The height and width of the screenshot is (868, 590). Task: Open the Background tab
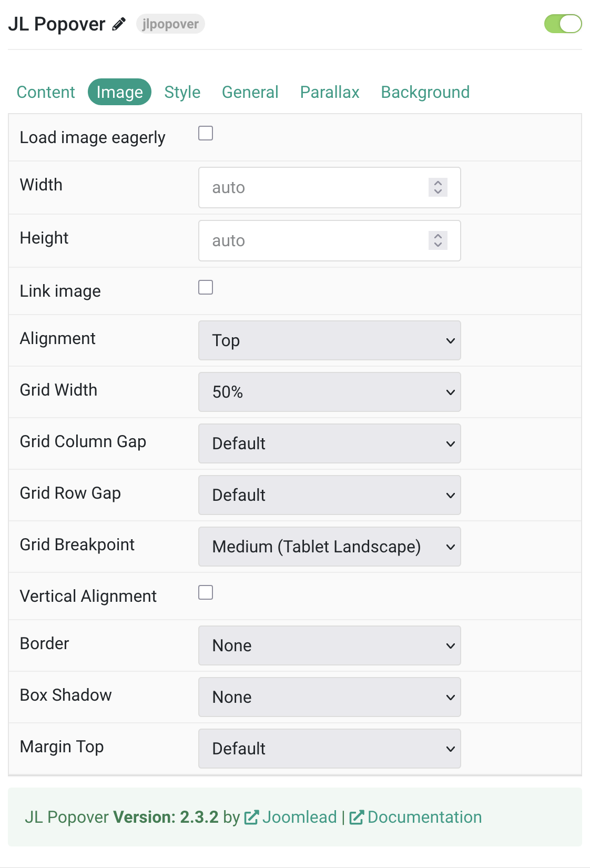pos(425,92)
